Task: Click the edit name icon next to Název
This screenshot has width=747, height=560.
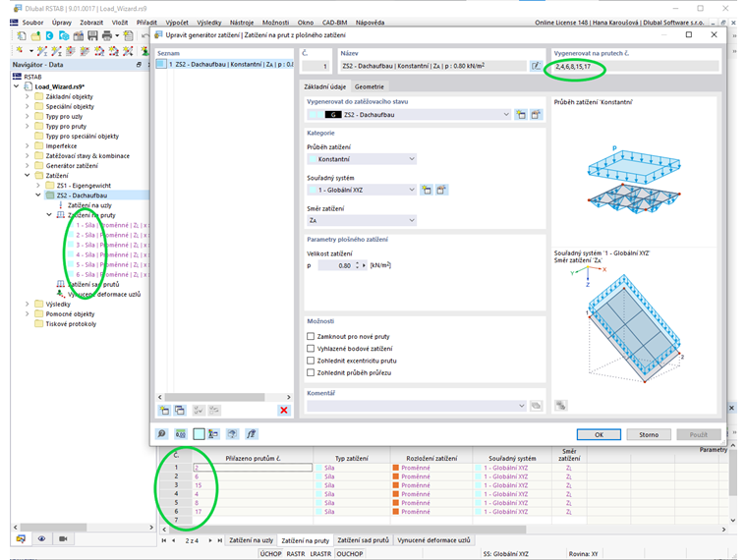Action: 536,66
